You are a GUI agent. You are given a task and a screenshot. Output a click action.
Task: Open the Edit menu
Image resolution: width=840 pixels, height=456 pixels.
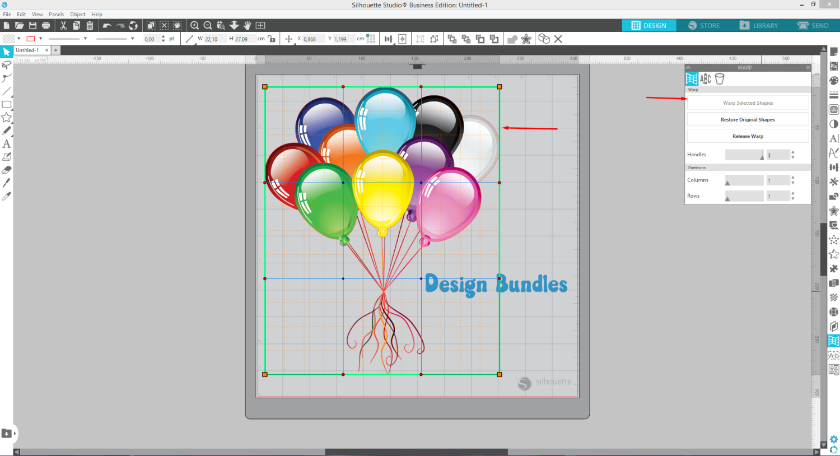[x=21, y=14]
